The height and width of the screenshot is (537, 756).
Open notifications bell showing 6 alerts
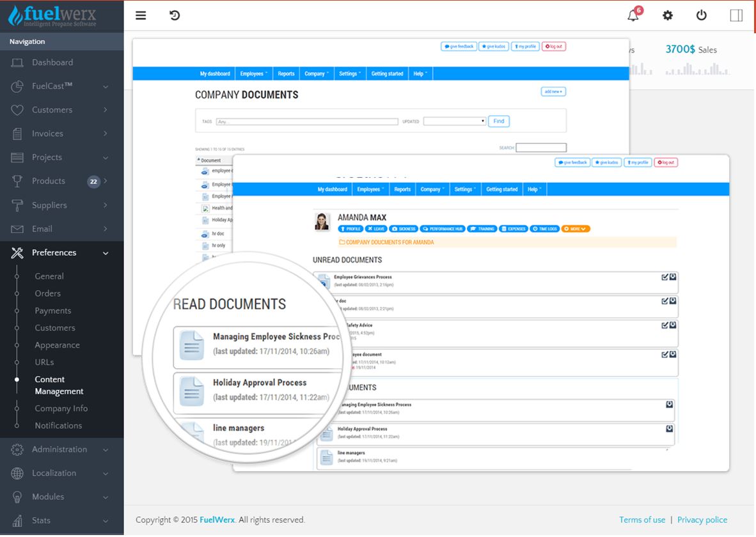[x=633, y=15]
